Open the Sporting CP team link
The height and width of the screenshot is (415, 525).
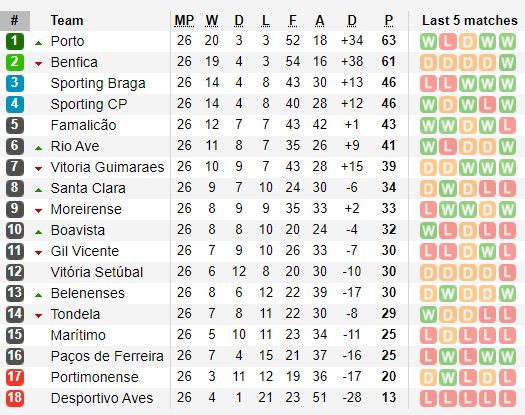pyautogui.click(x=89, y=104)
